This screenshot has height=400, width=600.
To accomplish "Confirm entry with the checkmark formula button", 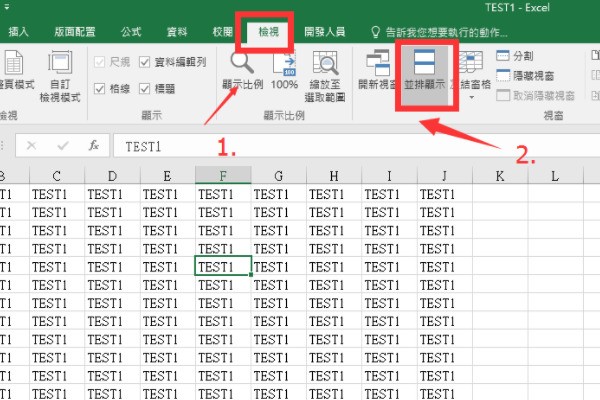I will 62,145.
